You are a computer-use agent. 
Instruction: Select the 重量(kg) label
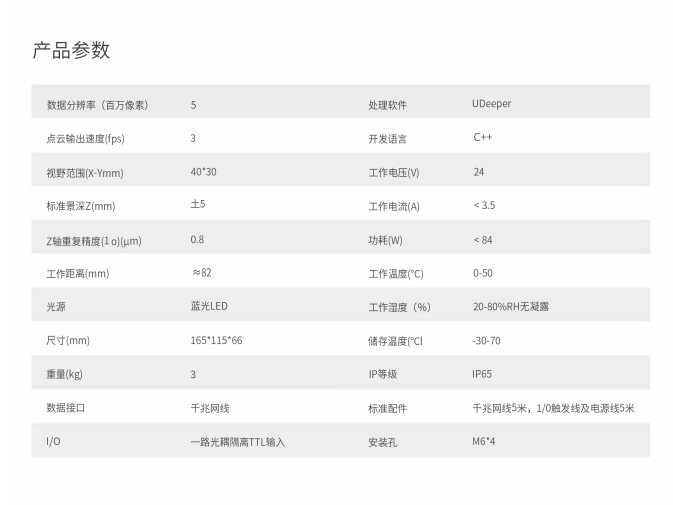pos(65,374)
